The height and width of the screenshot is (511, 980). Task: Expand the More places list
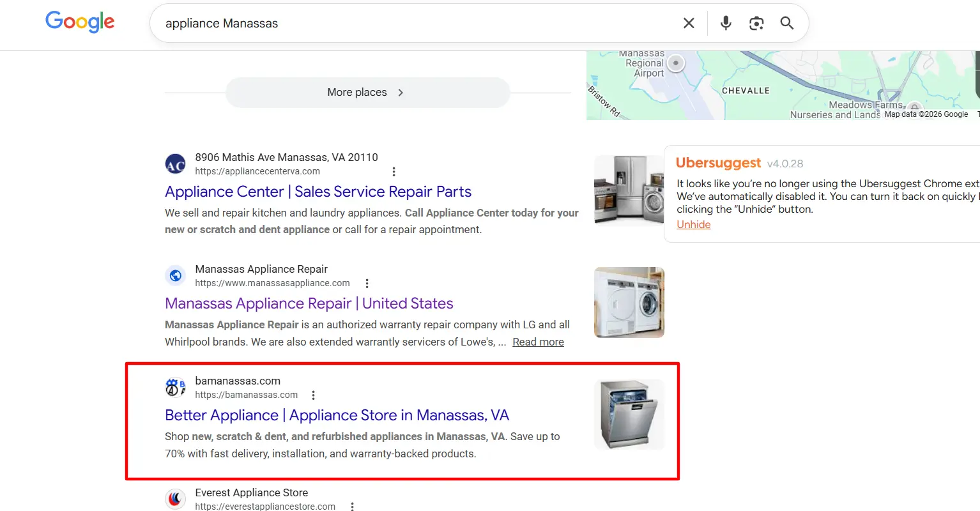(x=367, y=93)
